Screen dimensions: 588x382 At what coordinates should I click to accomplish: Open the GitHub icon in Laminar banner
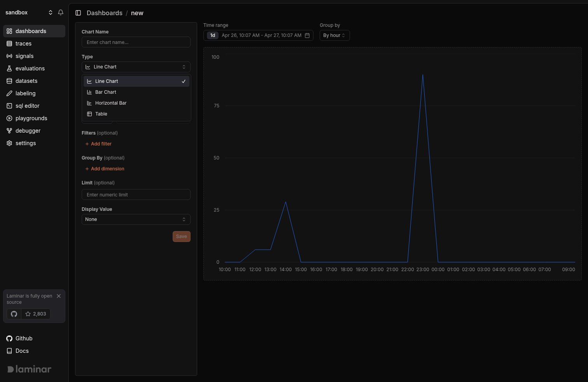[14, 314]
